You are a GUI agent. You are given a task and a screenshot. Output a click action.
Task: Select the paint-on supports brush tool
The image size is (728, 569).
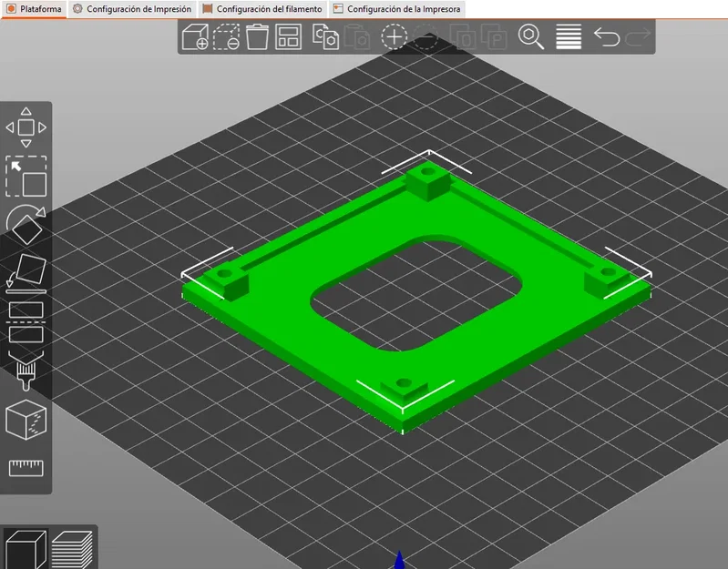tap(26, 371)
